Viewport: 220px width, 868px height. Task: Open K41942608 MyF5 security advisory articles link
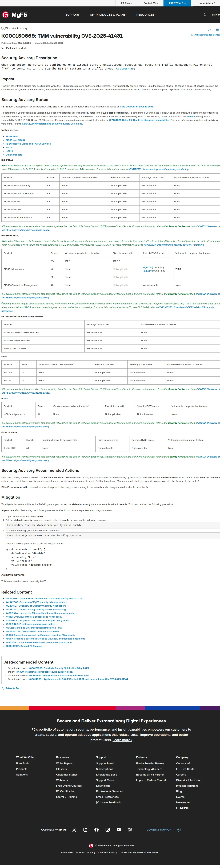click(36, 602)
